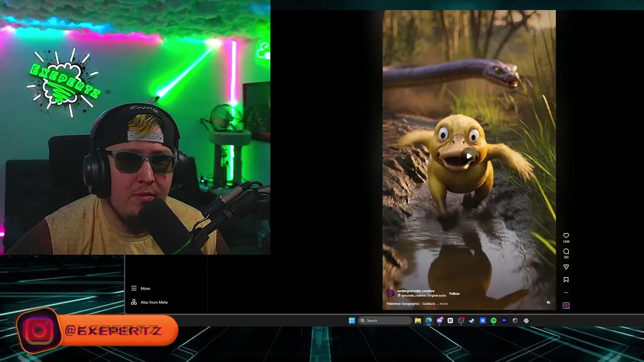The height and width of the screenshot is (362, 644).
Task: Save the reel with the bookmark icon
Action: coord(566,280)
